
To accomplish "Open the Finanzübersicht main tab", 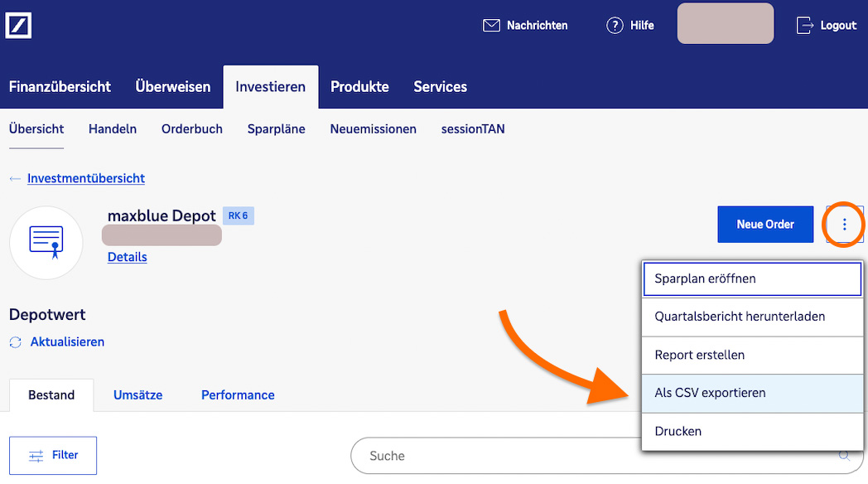I will (60, 87).
